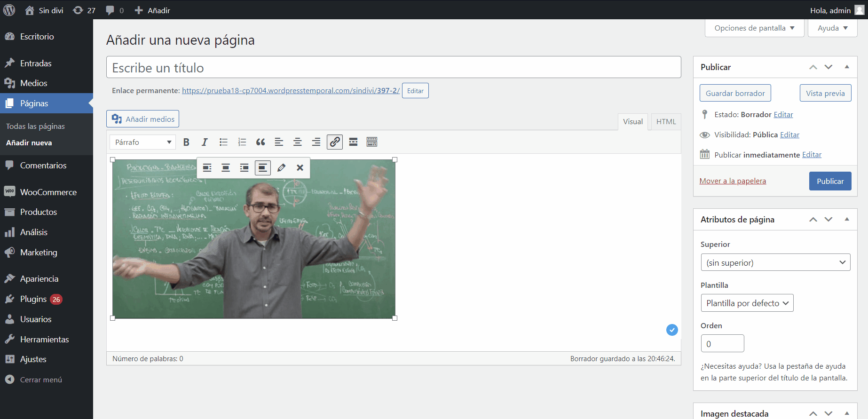Click the Mover a la papelera link
The width and height of the screenshot is (868, 419).
(x=733, y=181)
